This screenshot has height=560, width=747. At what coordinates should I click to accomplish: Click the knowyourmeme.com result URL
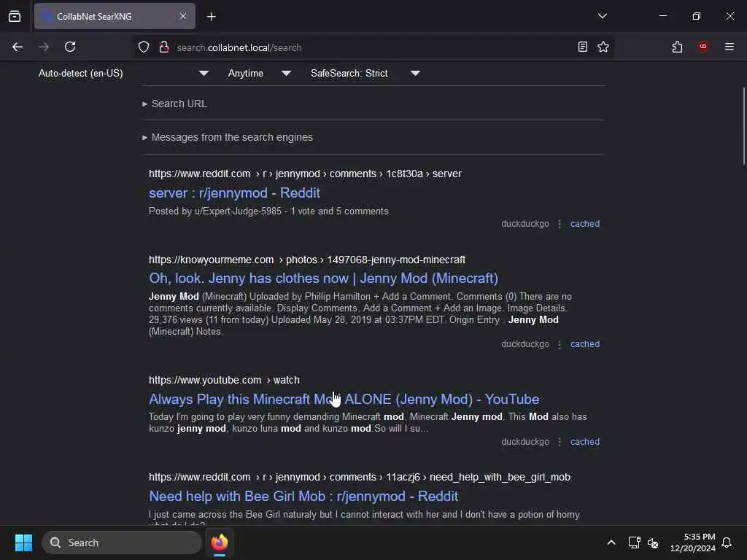[x=307, y=260]
